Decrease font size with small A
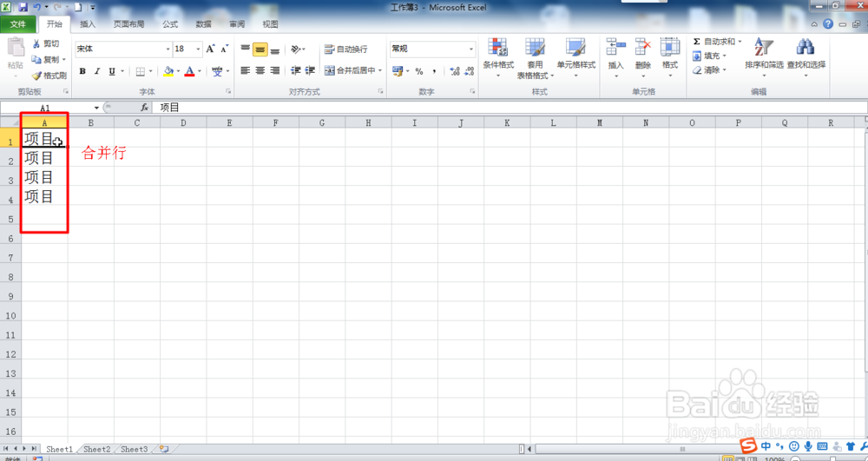Screen dimensions: 868x461 (x=224, y=49)
